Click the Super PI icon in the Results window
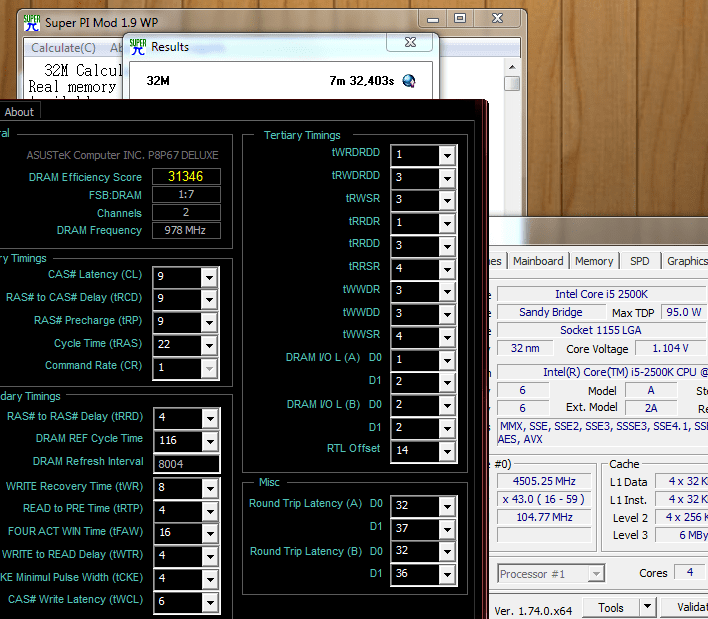Viewport: 708px width, 619px height. [138, 47]
